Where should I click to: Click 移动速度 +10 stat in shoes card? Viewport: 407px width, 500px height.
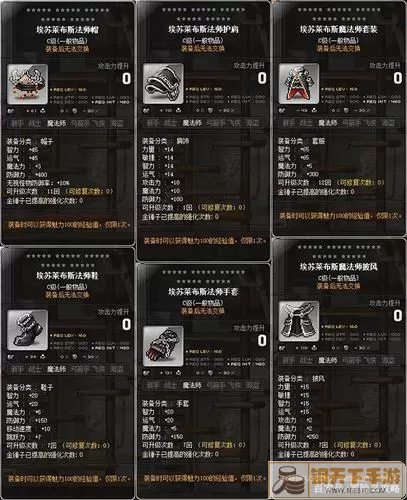pos(28,429)
